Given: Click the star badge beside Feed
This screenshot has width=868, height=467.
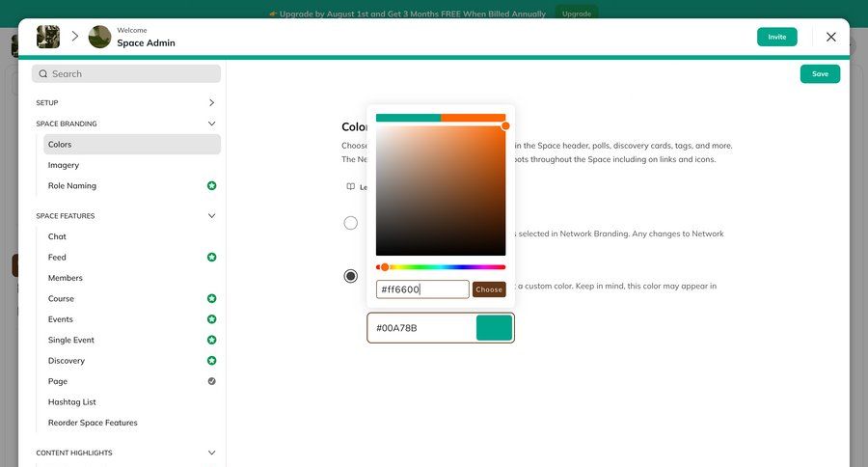Looking at the screenshot, I should point(211,257).
